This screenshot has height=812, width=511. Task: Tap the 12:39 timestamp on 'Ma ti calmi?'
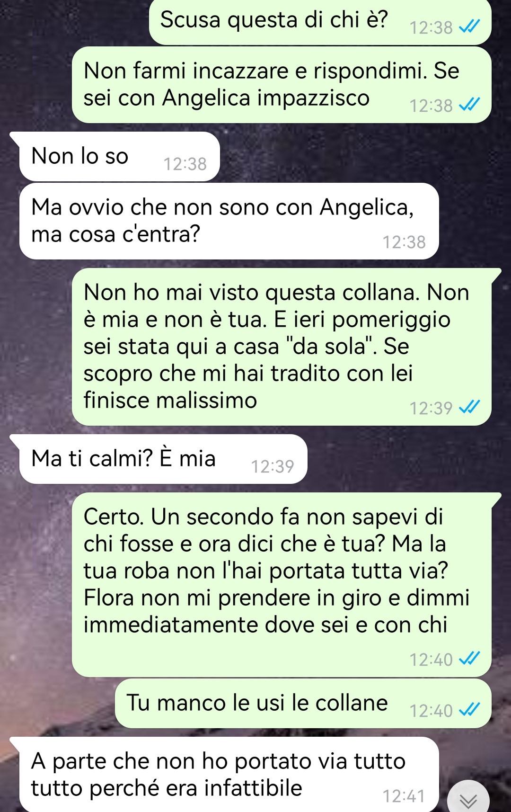pos(273,466)
